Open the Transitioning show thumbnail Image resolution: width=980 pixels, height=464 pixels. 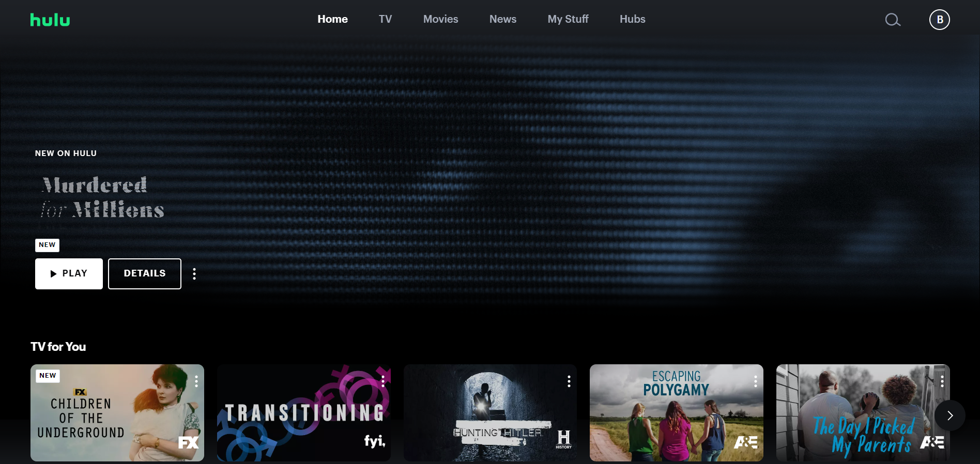pyautogui.click(x=304, y=413)
